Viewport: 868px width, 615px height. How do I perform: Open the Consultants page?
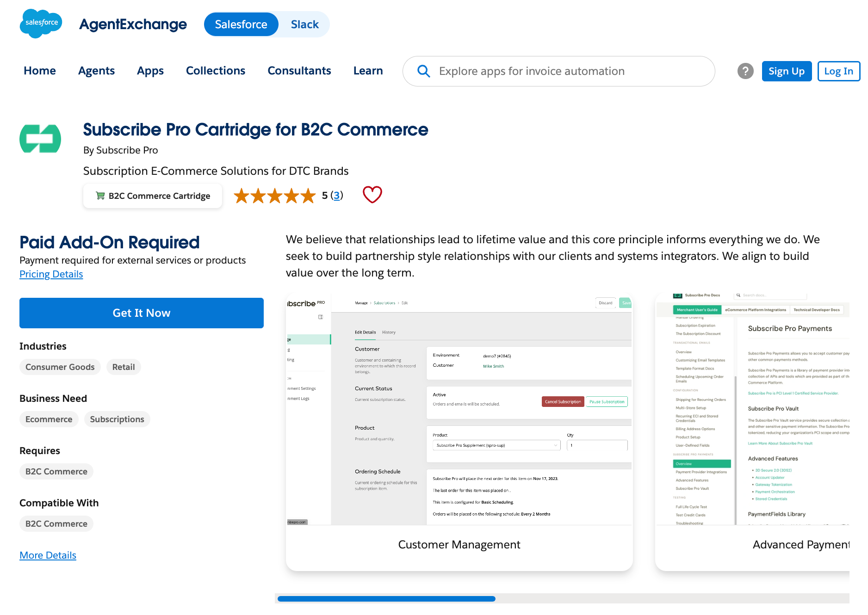coord(299,71)
